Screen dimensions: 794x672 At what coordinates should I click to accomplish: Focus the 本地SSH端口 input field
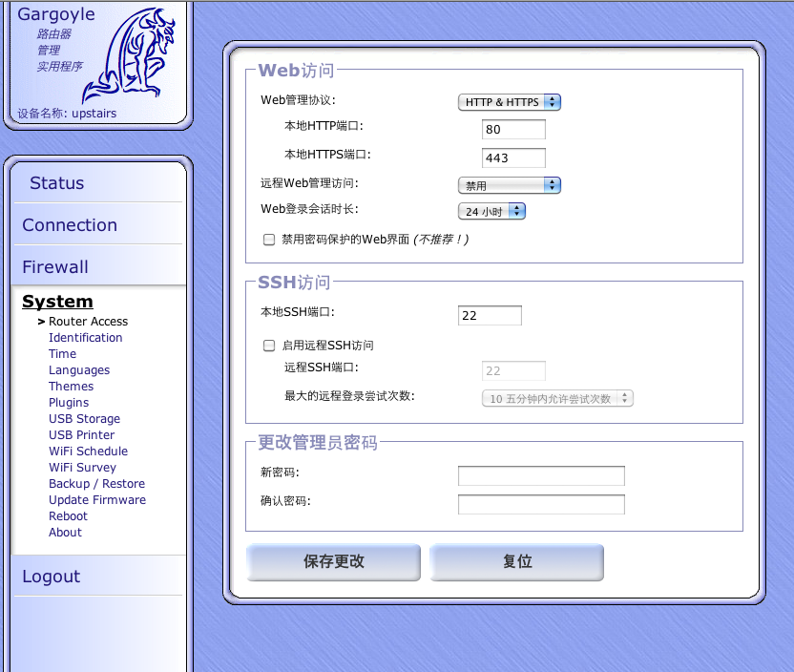tap(490, 316)
